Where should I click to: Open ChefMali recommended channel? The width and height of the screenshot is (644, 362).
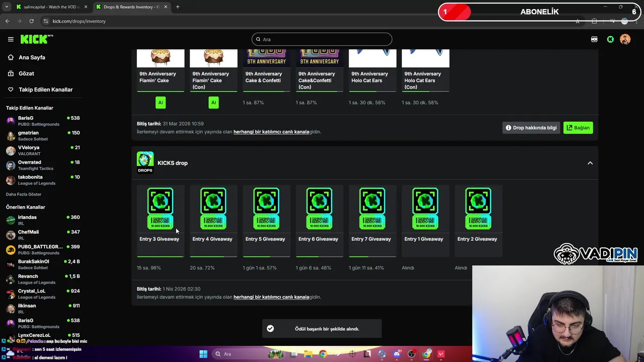pos(43,235)
